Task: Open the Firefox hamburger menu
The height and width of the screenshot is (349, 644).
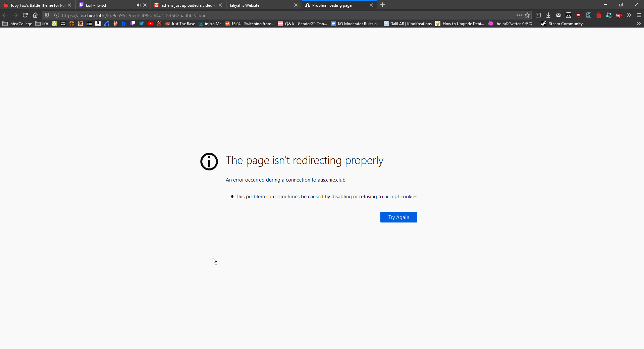Action: [639, 15]
